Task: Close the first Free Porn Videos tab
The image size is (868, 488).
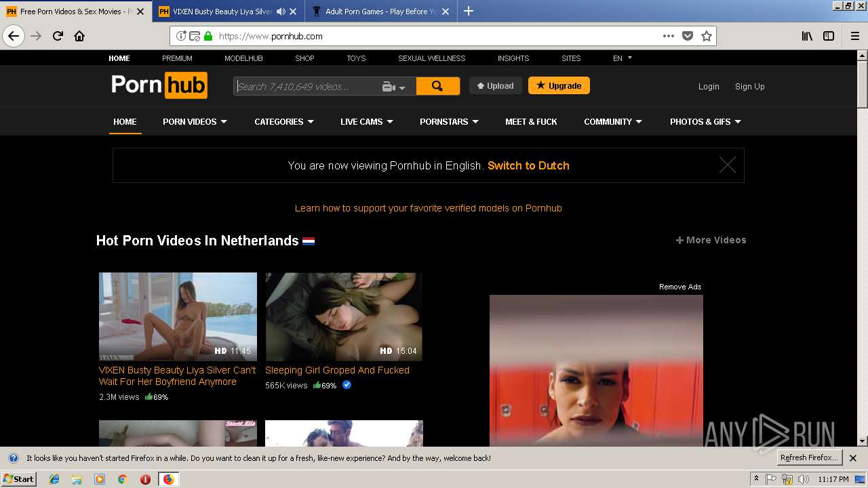Action: tap(140, 12)
